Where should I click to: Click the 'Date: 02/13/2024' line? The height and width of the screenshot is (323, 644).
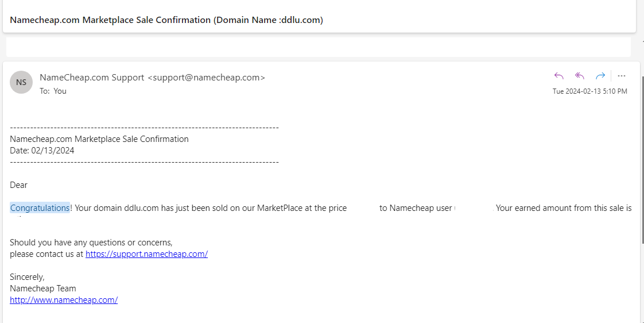coord(42,151)
